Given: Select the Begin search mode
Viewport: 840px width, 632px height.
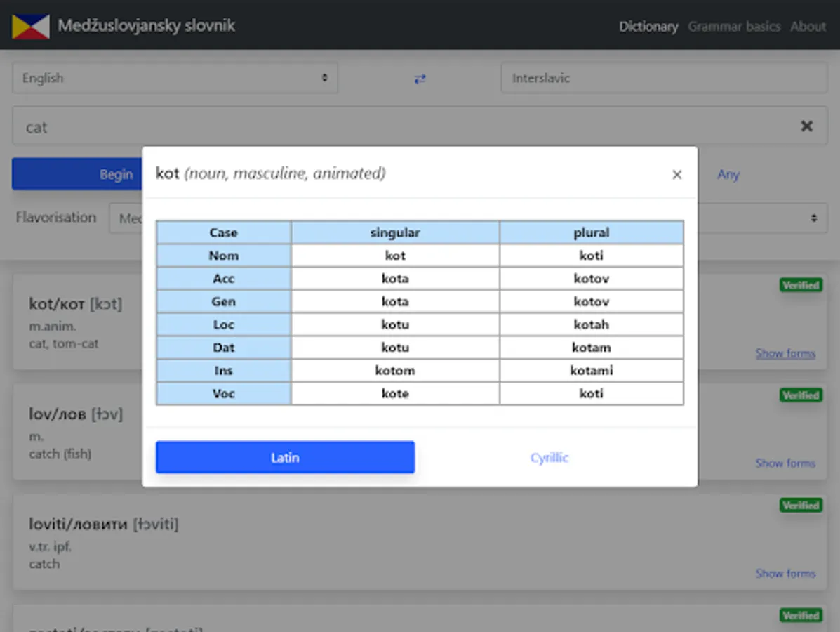Looking at the screenshot, I should click(x=77, y=174).
